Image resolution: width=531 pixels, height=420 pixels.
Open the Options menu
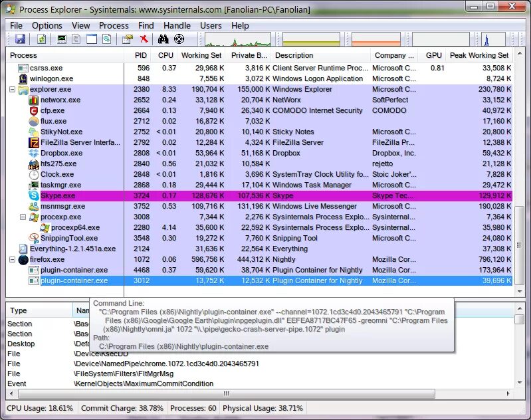(47, 25)
